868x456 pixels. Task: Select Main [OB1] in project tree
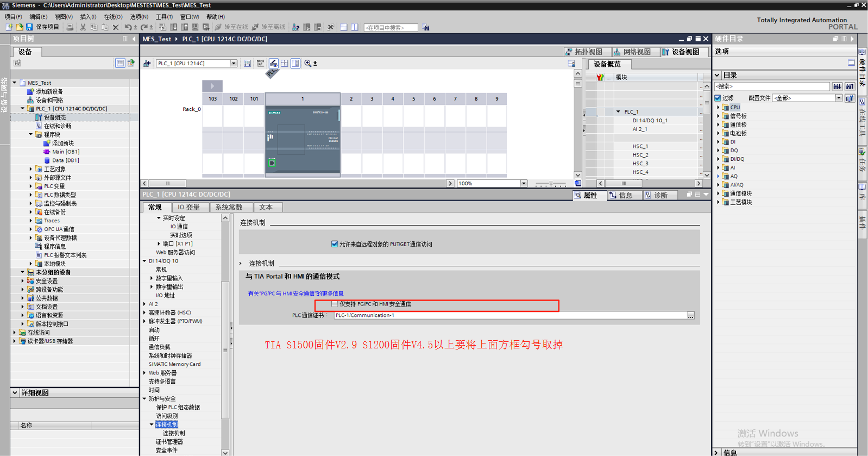click(x=66, y=152)
